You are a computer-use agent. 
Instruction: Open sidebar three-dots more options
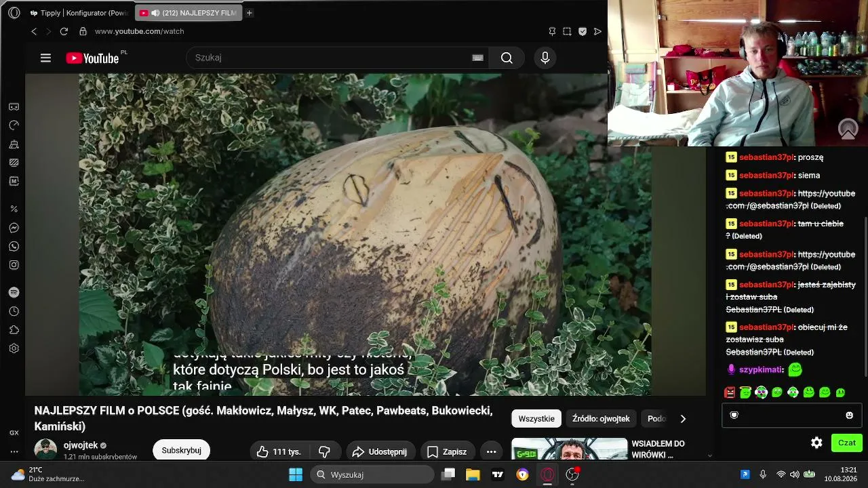pos(14,451)
